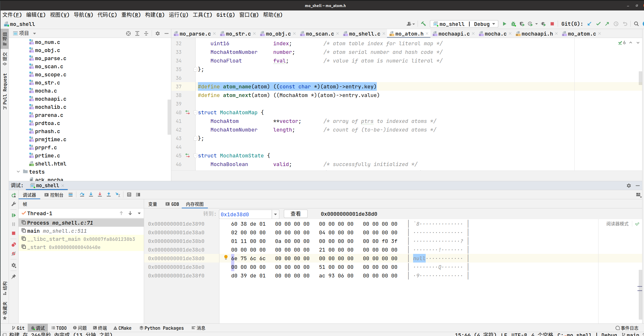Start debugging with the bug icon
The image size is (644, 336).
tap(513, 24)
